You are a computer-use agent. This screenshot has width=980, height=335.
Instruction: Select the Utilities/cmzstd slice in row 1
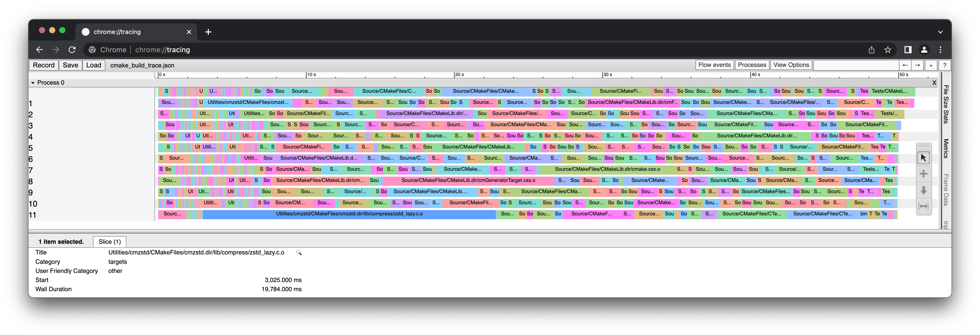click(x=248, y=102)
